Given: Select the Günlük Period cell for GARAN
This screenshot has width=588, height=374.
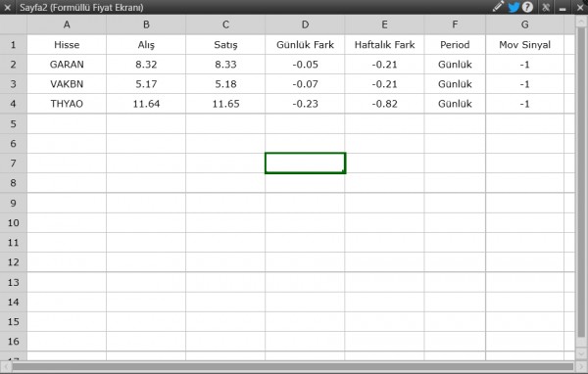Looking at the screenshot, I should tap(455, 65).
